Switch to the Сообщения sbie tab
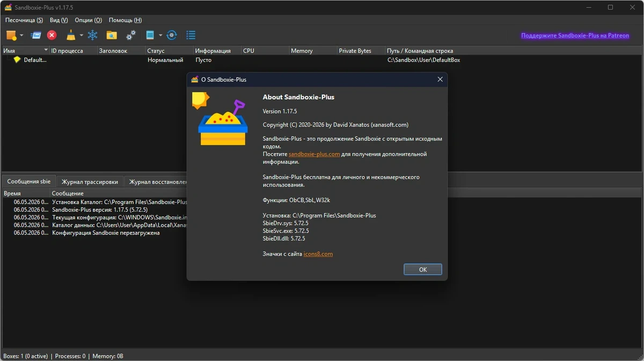This screenshot has height=361, width=644. tap(28, 182)
